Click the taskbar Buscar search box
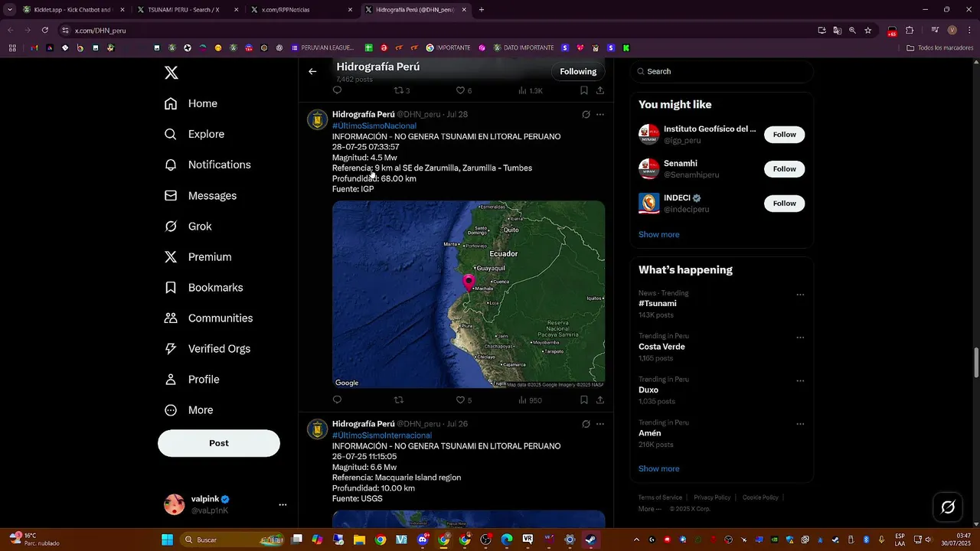The image size is (980, 551). (x=234, y=540)
